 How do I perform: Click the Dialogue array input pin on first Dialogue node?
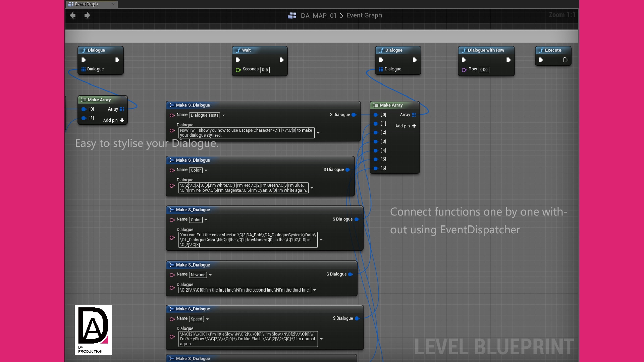tap(84, 69)
